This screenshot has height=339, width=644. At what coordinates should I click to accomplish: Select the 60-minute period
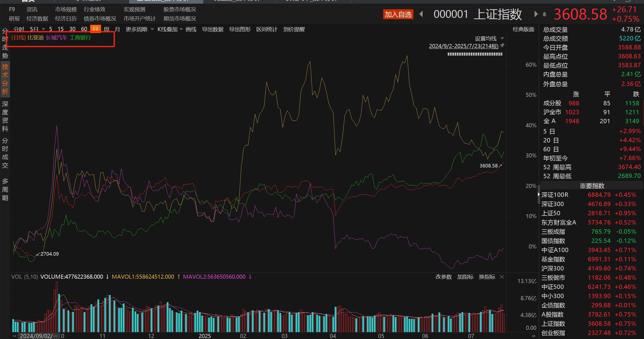click(84, 29)
